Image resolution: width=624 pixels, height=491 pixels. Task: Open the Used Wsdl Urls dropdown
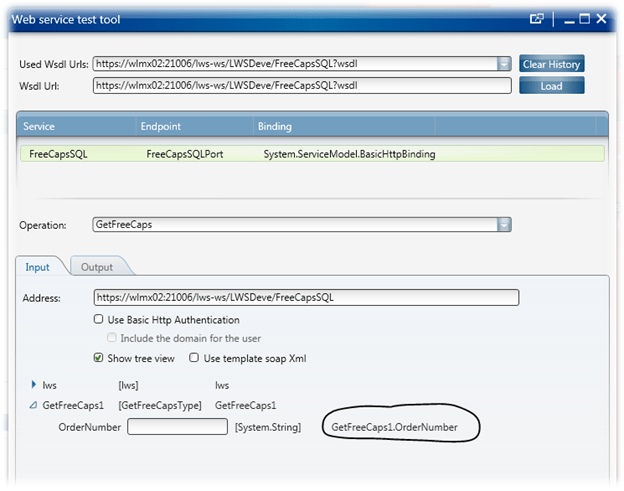click(x=504, y=64)
